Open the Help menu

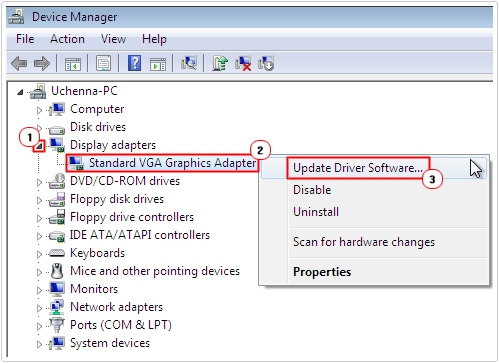(154, 39)
